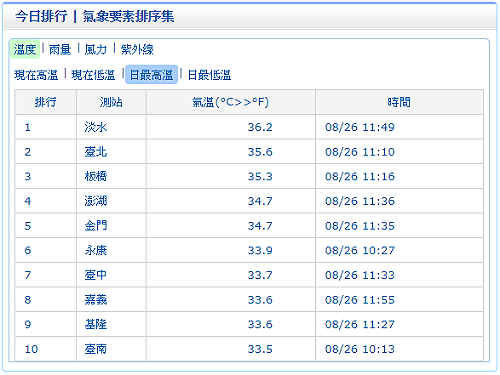Click the 34.7 value in 金門 row
The height and width of the screenshot is (375, 500).
[260, 226]
